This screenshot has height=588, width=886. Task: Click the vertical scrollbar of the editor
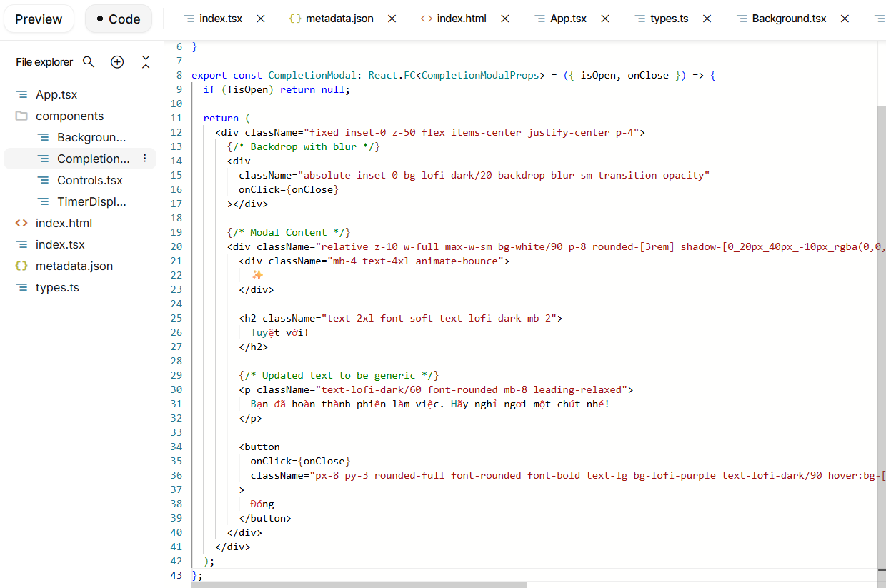pyautogui.click(x=882, y=336)
